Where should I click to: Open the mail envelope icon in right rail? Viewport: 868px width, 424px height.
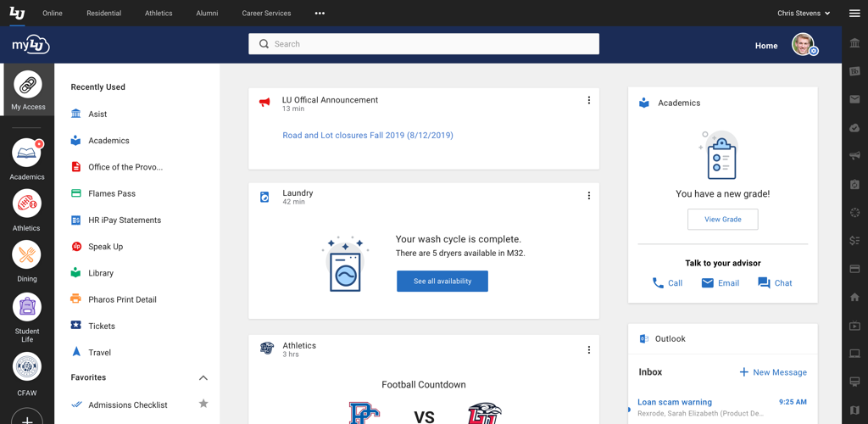pyautogui.click(x=854, y=99)
